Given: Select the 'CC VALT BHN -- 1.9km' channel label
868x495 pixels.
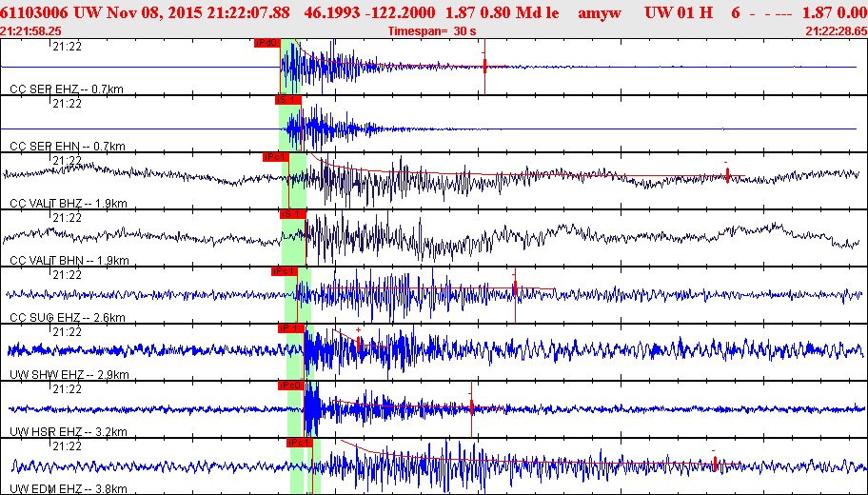Looking at the screenshot, I should (x=69, y=260).
